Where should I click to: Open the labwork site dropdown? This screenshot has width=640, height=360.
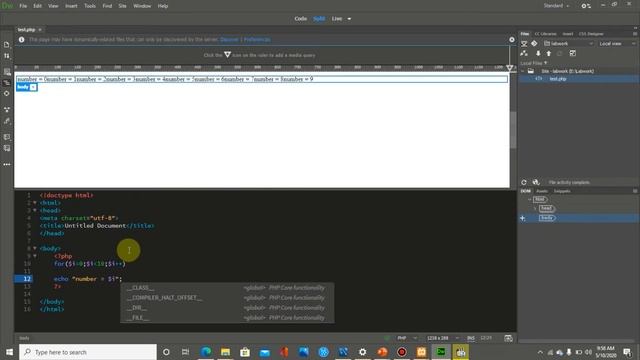tap(569, 44)
